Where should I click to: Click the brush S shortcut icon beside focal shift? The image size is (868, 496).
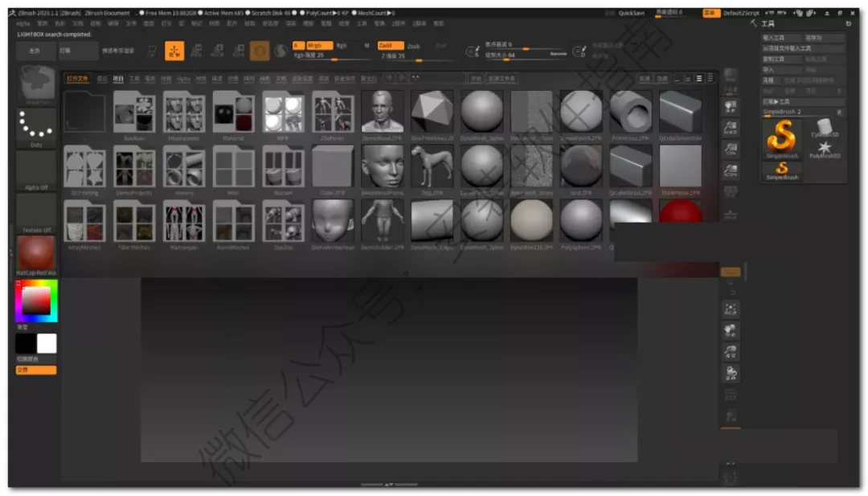(473, 51)
